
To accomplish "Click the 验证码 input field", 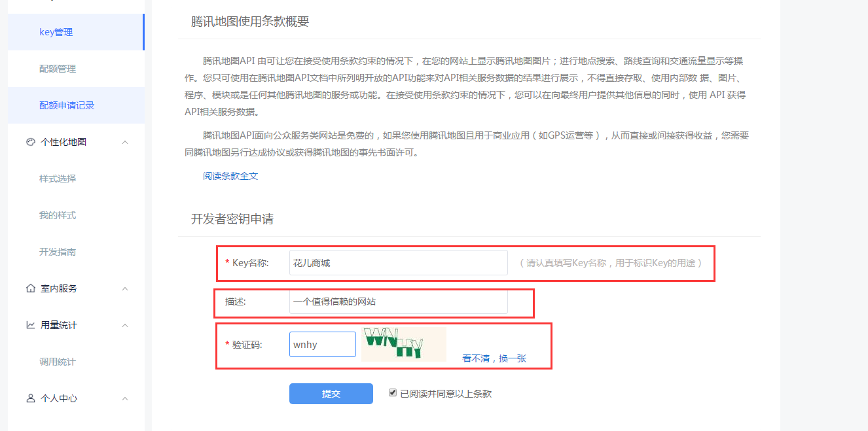I will click(x=323, y=344).
